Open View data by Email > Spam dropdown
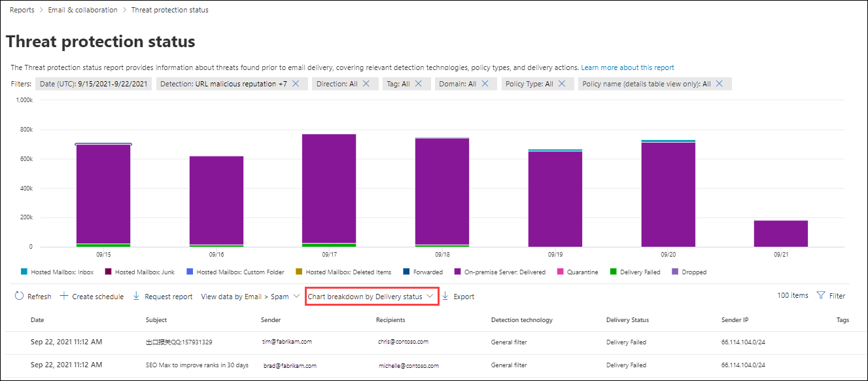 250,297
